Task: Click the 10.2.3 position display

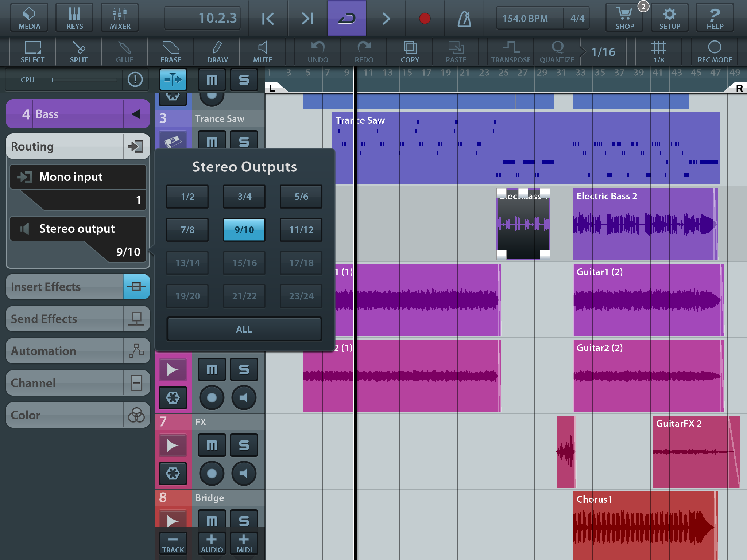Action: click(x=203, y=18)
